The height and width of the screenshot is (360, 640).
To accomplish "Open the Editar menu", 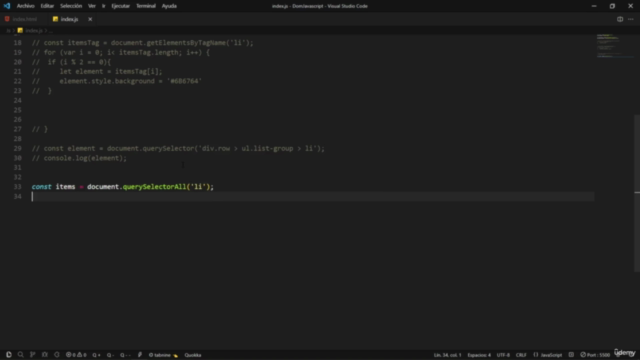I will [x=47, y=6].
